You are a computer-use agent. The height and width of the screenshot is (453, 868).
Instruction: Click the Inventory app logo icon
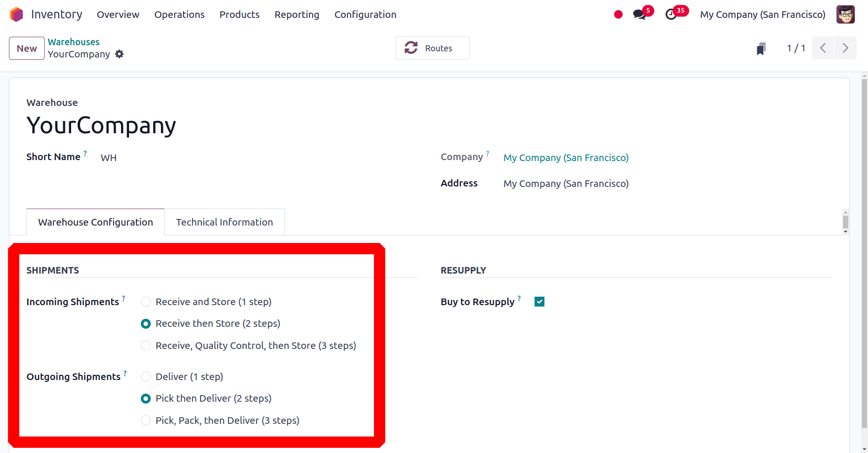pyautogui.click(x=16, y=15)
